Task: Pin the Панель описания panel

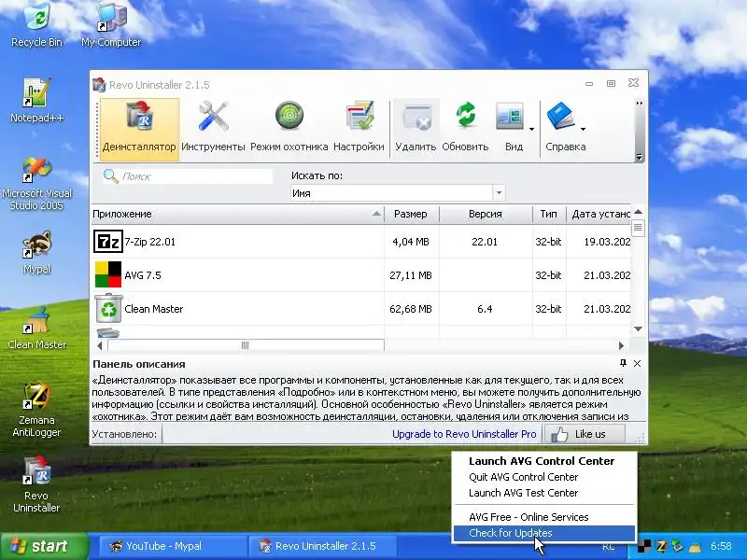Action: [623, 363]
